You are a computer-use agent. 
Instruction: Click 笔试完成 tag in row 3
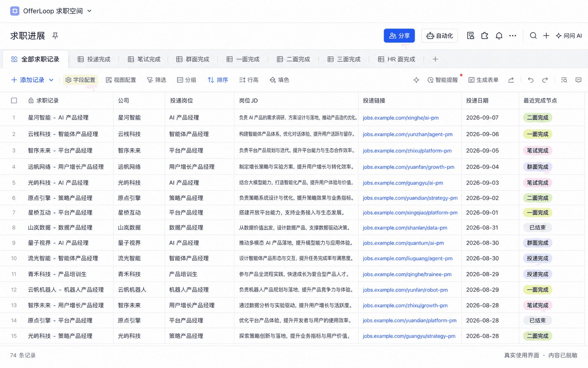[538, 151]
